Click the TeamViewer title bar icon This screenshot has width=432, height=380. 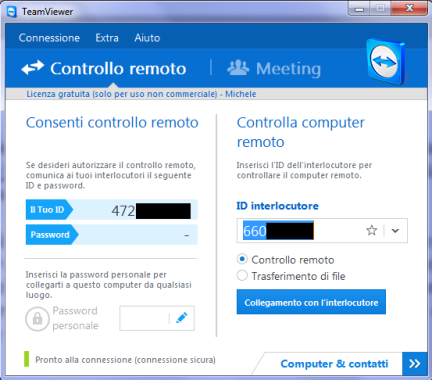tap(12, 12)
